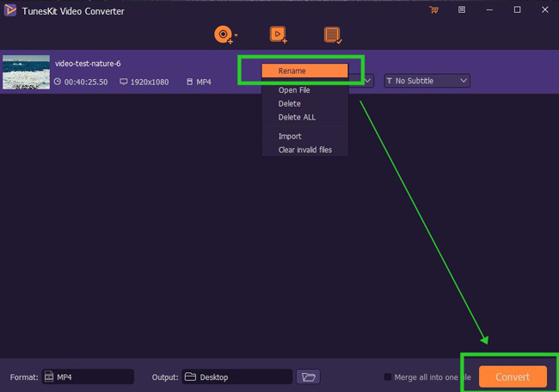Click the 00:40:25.50 duration text
Image resolution: width=559 pixels, height=392 pixels.
coord(86,82)
